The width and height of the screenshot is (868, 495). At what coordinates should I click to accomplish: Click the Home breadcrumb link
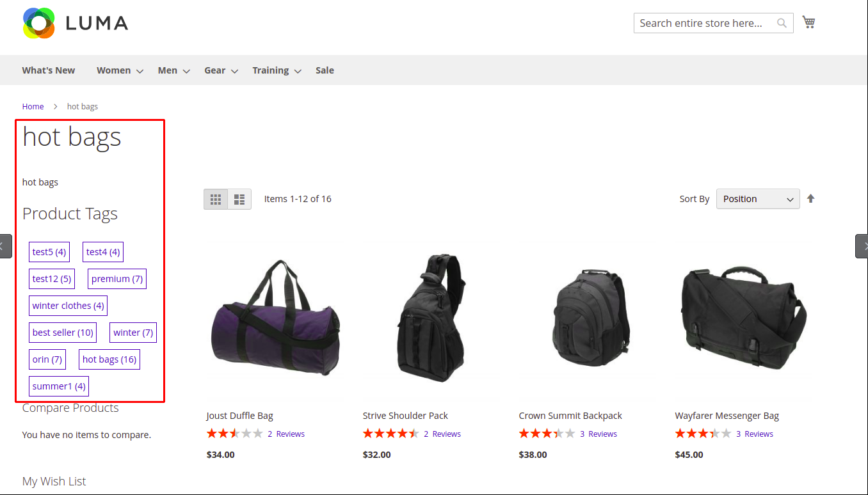(33, 107)
